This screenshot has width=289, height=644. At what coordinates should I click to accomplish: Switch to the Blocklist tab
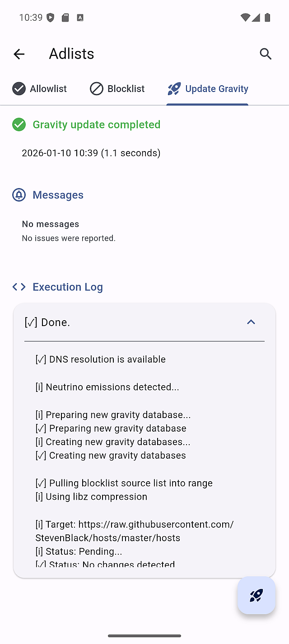coord(117,89)
